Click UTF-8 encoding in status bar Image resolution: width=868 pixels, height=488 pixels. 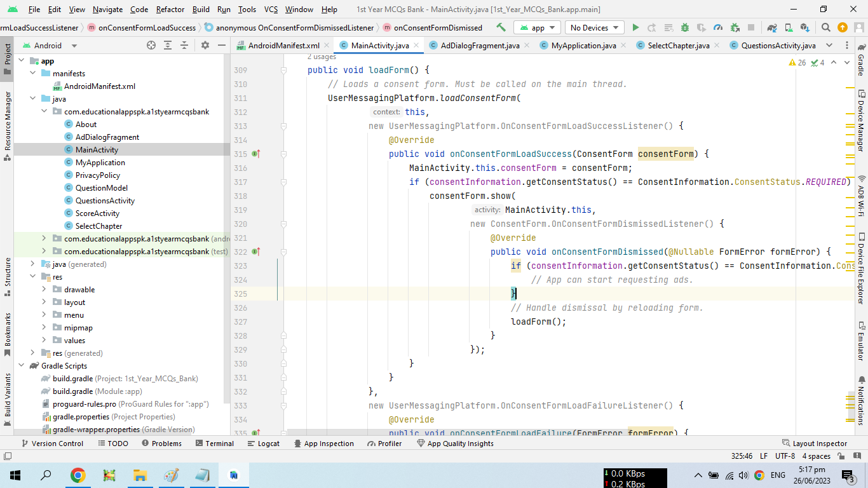785,456
